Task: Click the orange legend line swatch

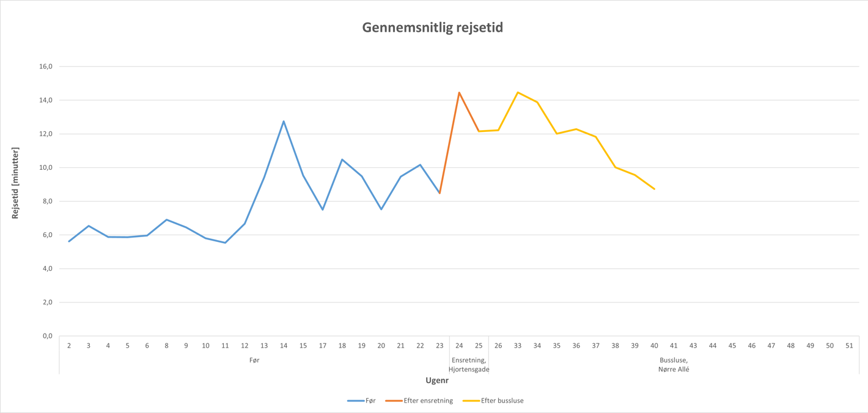Action: (x=394, y=401)
